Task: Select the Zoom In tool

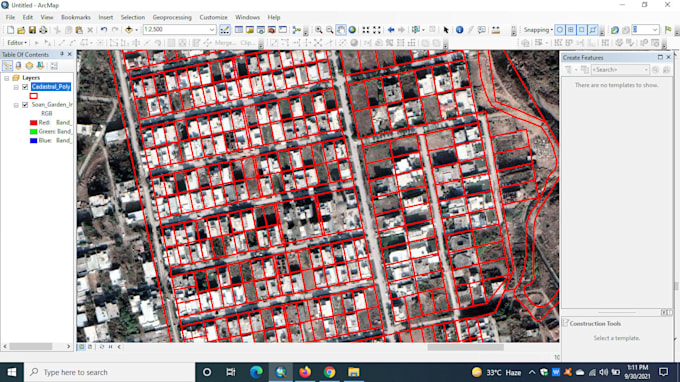Action: (319, 30)
